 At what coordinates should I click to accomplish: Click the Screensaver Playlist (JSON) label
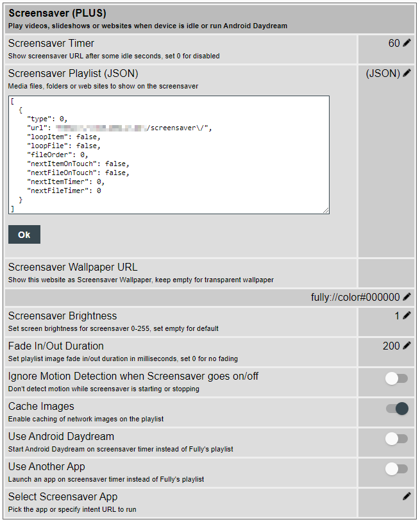(73, 74)
